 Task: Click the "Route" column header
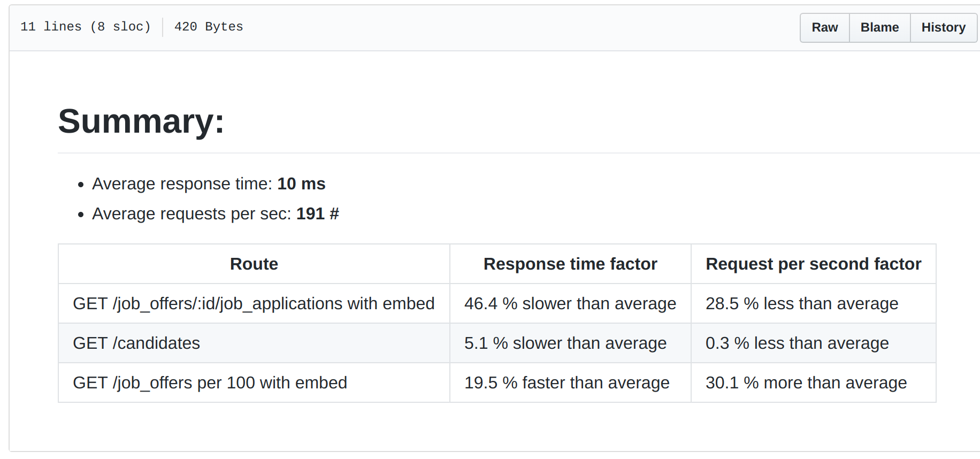tap(254, 264)
